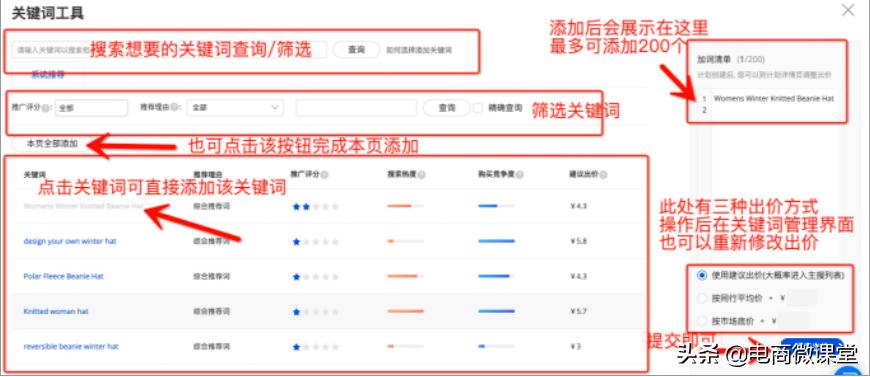
Task: Open the 推荐理由 dropdown showing 全部
Action: (x=235, y=108)
